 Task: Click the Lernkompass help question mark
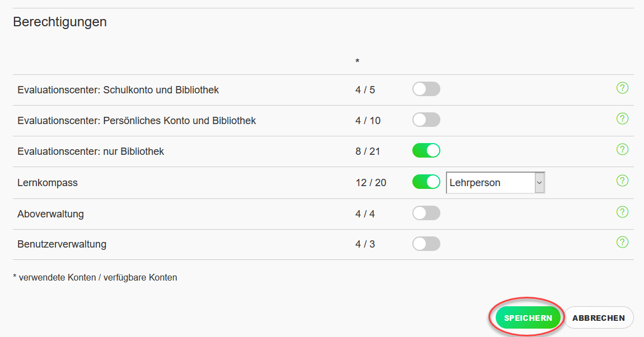click(x=622, y=181)
